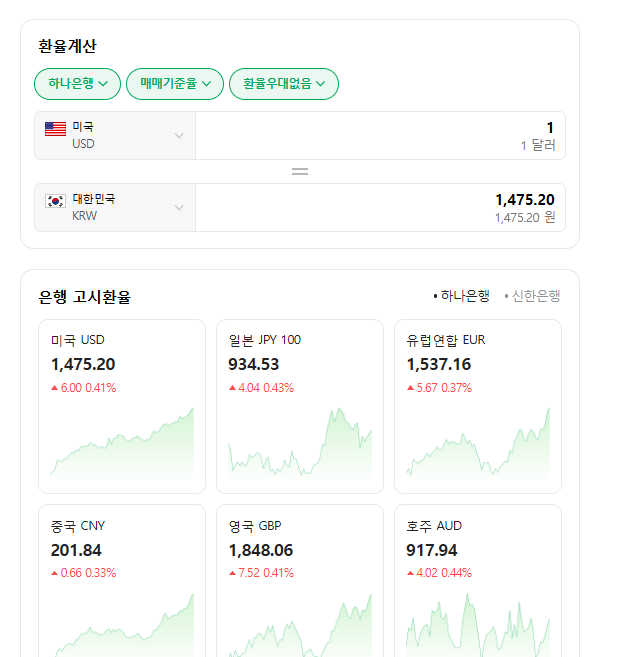
Task: Click the USD amount input field
Action: point(380,135)
